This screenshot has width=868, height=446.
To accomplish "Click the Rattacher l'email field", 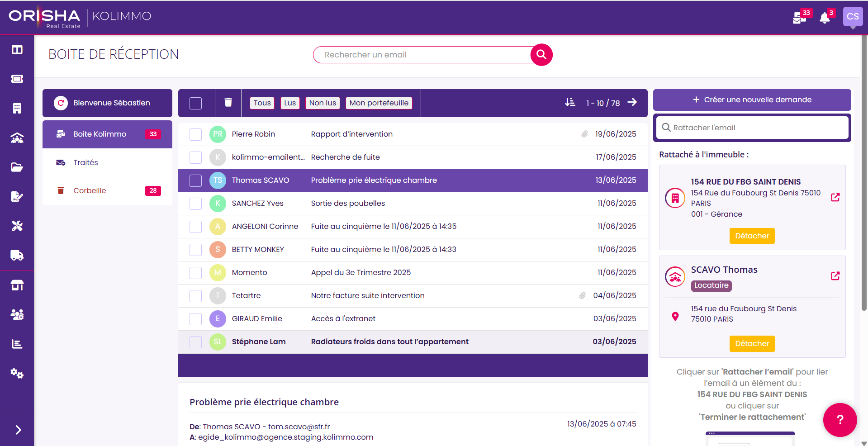I will (x=752, y=128).
